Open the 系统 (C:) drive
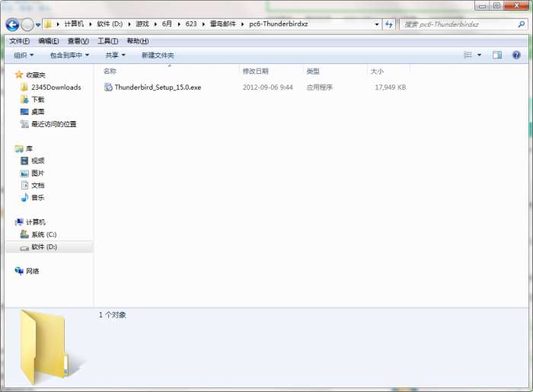Viewport: 533px width, 392px height. (44, 234)
